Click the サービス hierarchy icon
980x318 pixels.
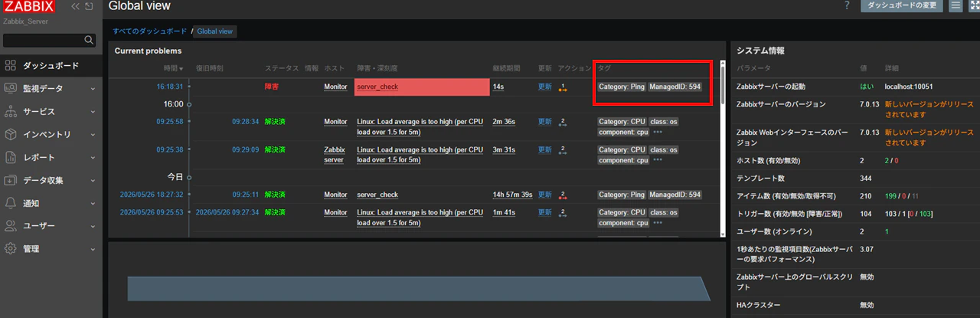(11, 112)
